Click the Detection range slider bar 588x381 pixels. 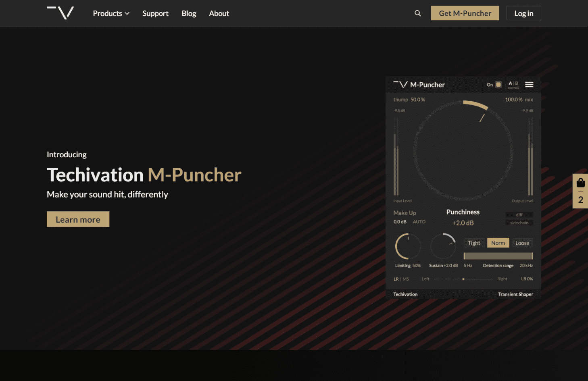point(498,256)
